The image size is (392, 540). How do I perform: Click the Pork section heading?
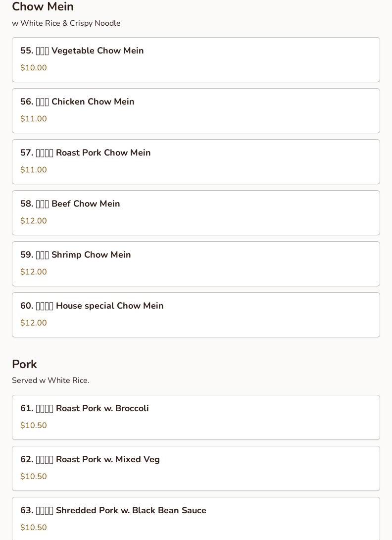click(x=24, y=364)
